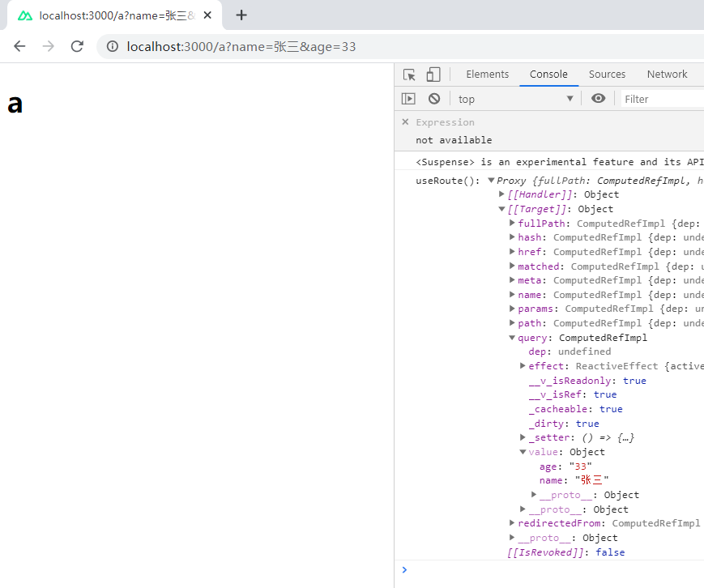Image resolution: width=704 pixels, height=588 pixels.
Task: Expand the [[Handler]] object
Action: pyautogui.click(x=502, y=194)
